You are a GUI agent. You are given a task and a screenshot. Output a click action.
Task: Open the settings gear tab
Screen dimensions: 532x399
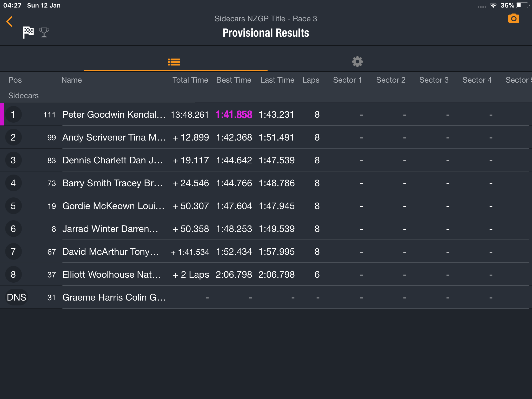[357, 62]
